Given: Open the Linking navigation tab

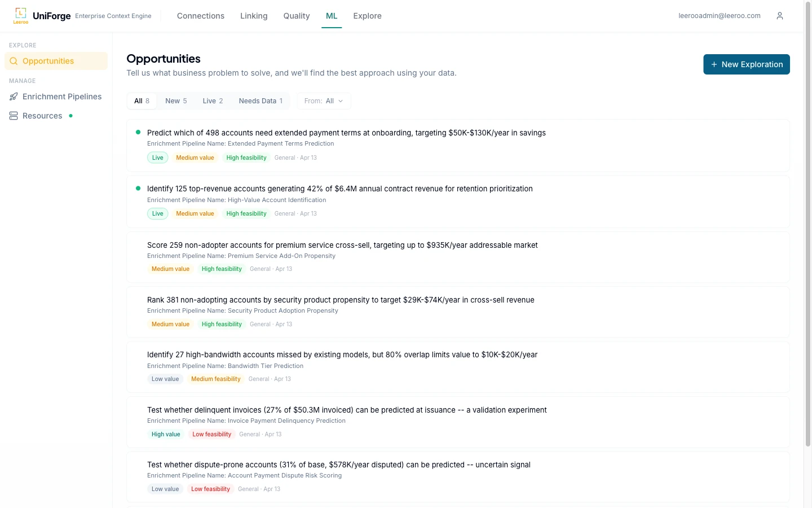Looking at the screenshot, I should coord(254,16).
